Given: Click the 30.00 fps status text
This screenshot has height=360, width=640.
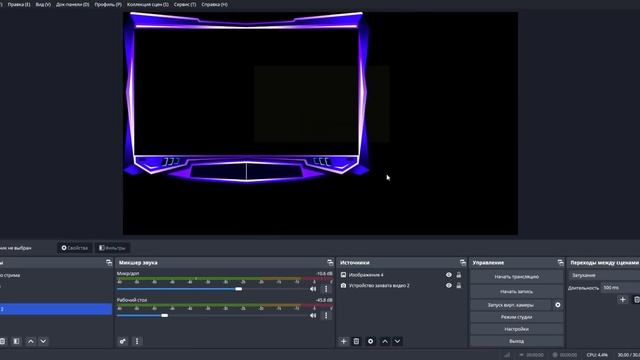Looking at the screenshot, I should pos(629,355).
